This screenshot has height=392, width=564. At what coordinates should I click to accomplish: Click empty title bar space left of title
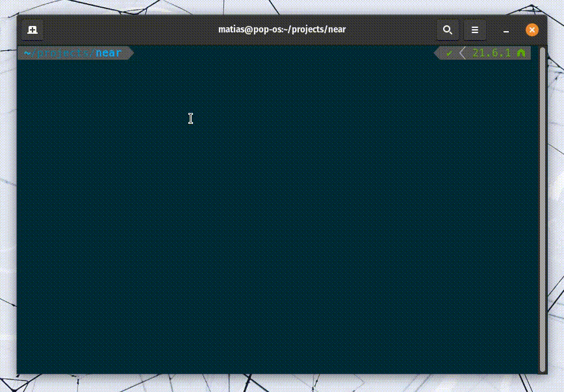pos(130,30)
